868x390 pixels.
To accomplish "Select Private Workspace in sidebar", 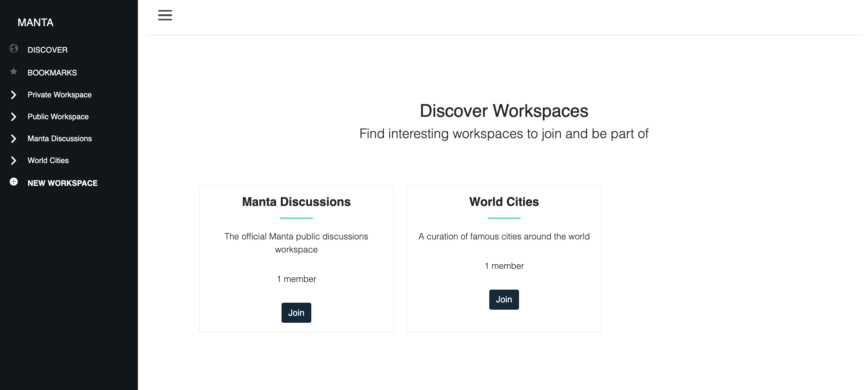I will tap(60, 95).
